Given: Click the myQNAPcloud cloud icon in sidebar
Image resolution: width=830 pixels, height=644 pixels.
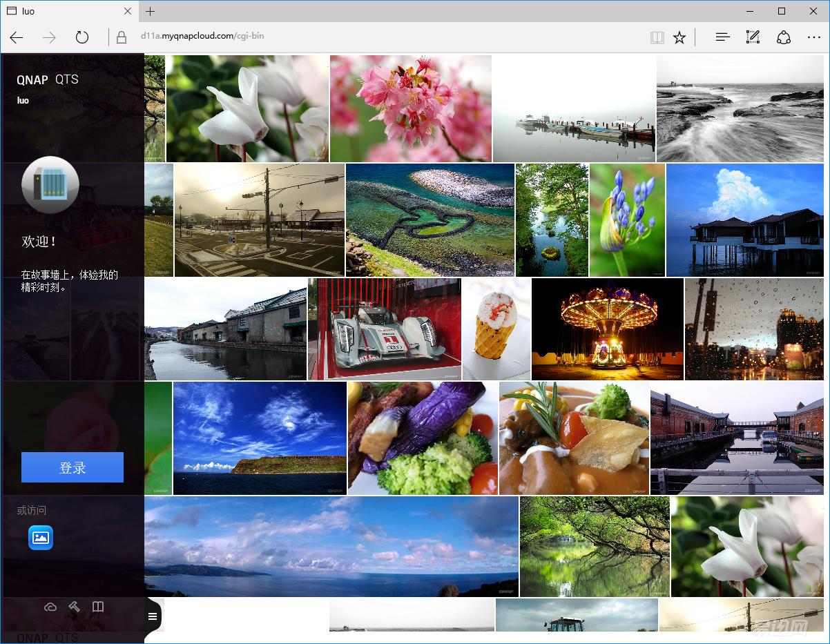Looking at the screenshot, I should (x=50, y=607).
